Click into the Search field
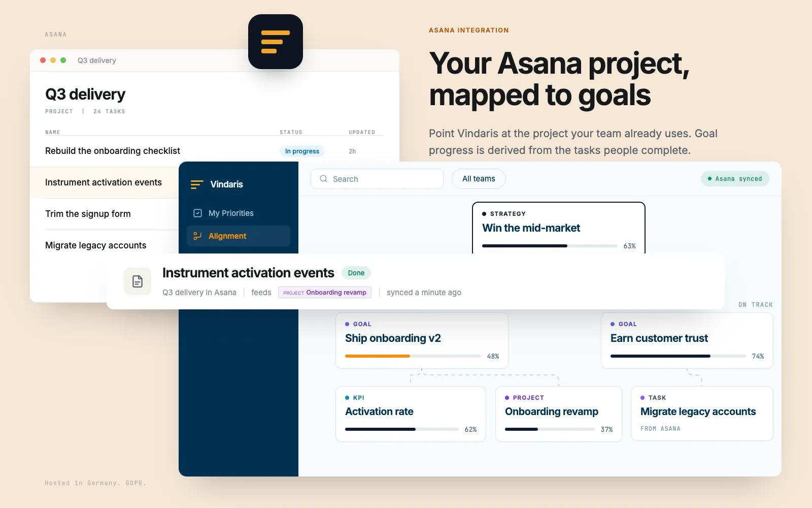The image size is (812, 508). [x=377, y=179]
